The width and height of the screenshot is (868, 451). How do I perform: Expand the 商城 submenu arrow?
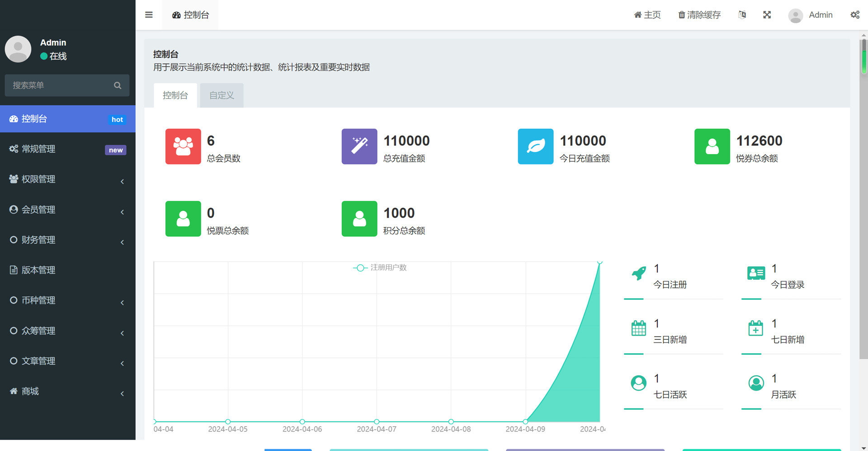(x=123, y=394)
